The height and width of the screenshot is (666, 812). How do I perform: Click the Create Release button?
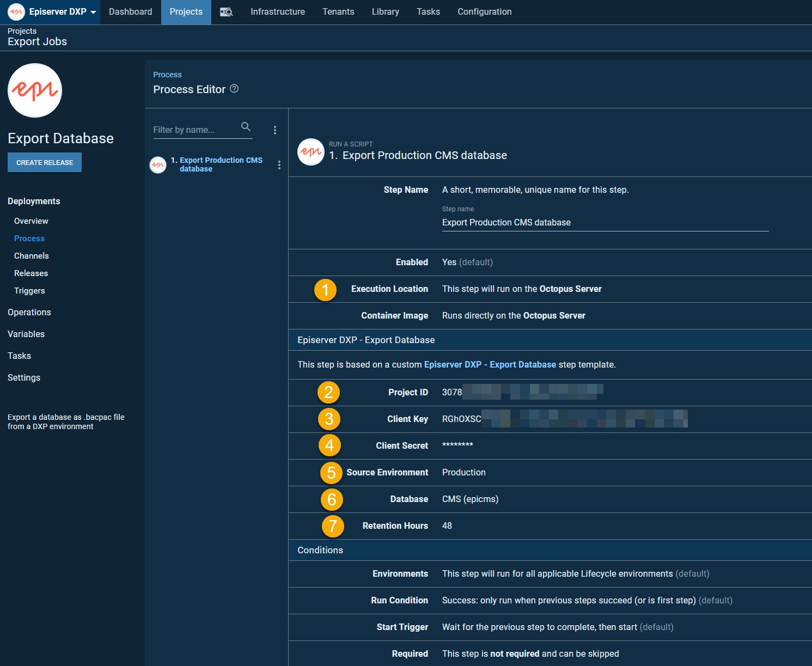45,163
